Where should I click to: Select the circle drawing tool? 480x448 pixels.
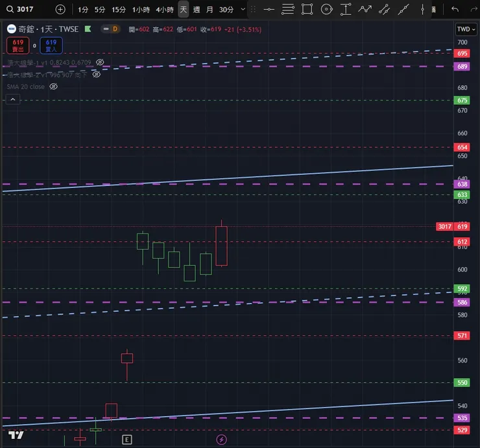(327, 10)
